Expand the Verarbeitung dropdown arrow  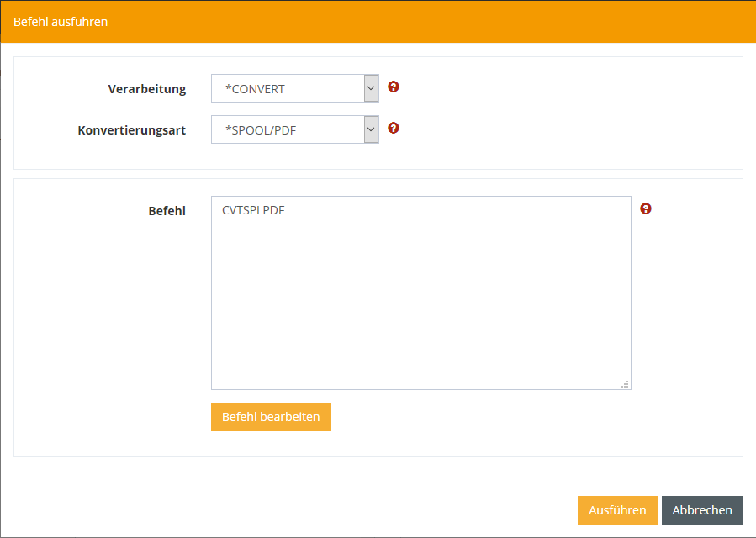(x=371, y=88)
